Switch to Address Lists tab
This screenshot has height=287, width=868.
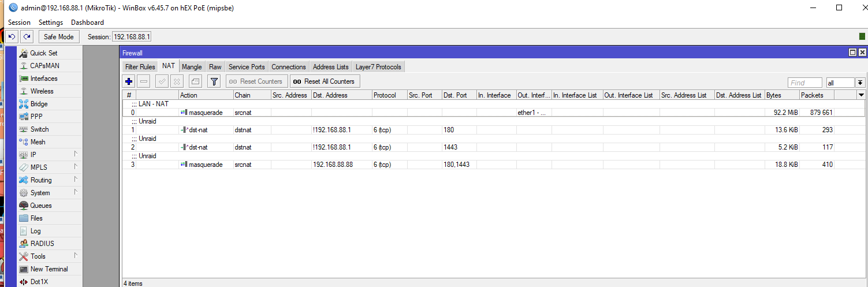[331, 67]
